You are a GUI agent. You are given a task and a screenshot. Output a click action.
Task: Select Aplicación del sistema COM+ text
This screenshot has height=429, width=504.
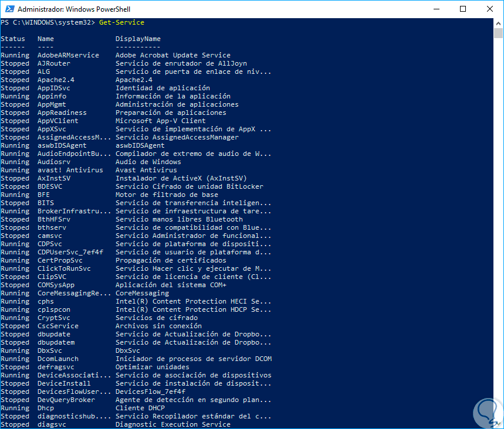[x=171, y=285]
